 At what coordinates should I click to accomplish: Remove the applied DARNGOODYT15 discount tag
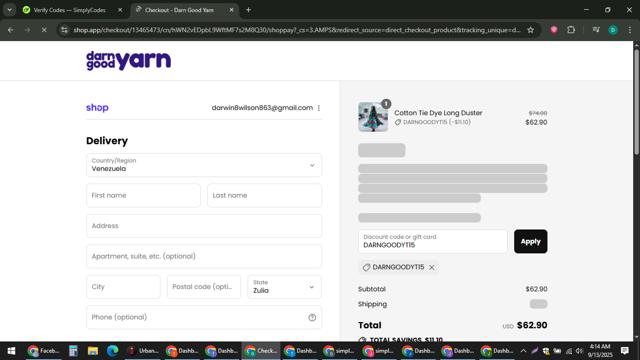[432, 267]
